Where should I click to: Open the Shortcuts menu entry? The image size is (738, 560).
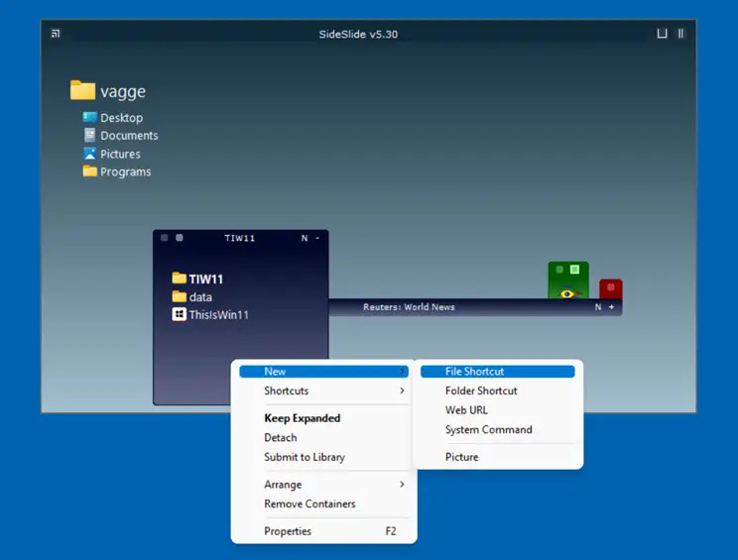[323, 391]
